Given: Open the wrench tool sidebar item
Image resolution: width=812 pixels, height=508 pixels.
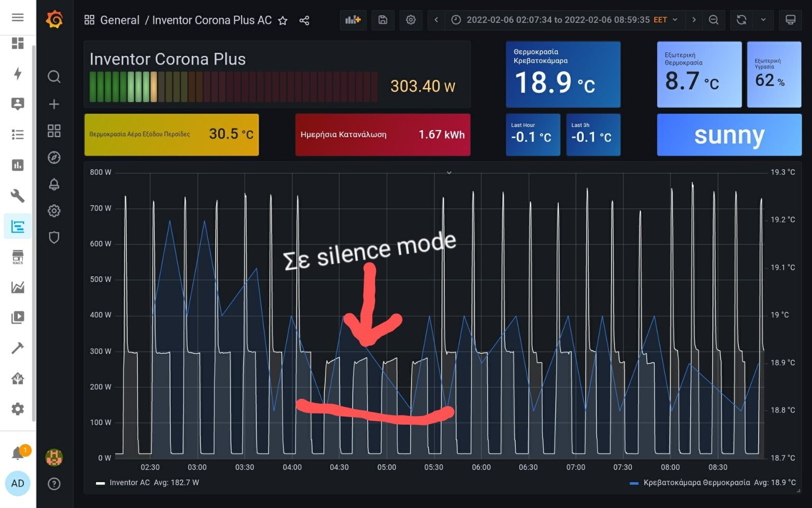Looking at the screenshot, I should (18, 196).
